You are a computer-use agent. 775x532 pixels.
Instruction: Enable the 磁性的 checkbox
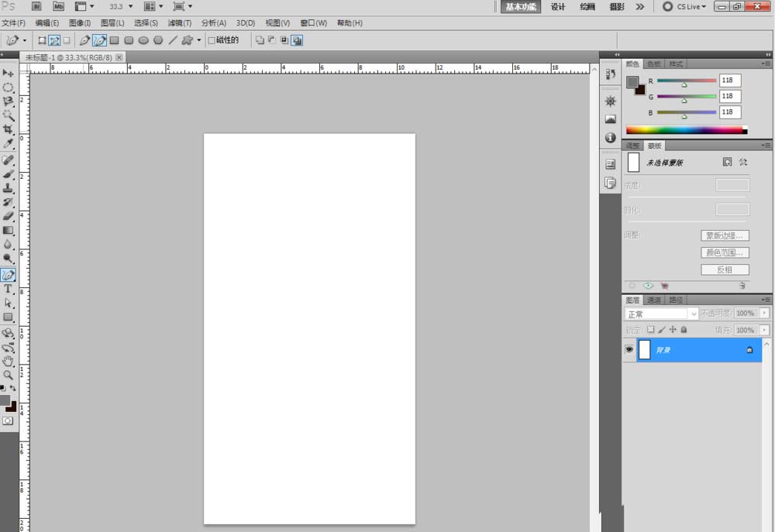tap(212, 40)
